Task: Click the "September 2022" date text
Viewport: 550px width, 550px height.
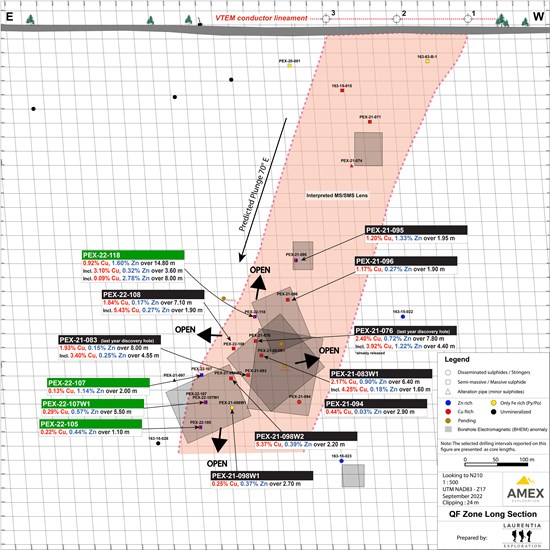Action: pyautogui.click(x=462, y=496)
